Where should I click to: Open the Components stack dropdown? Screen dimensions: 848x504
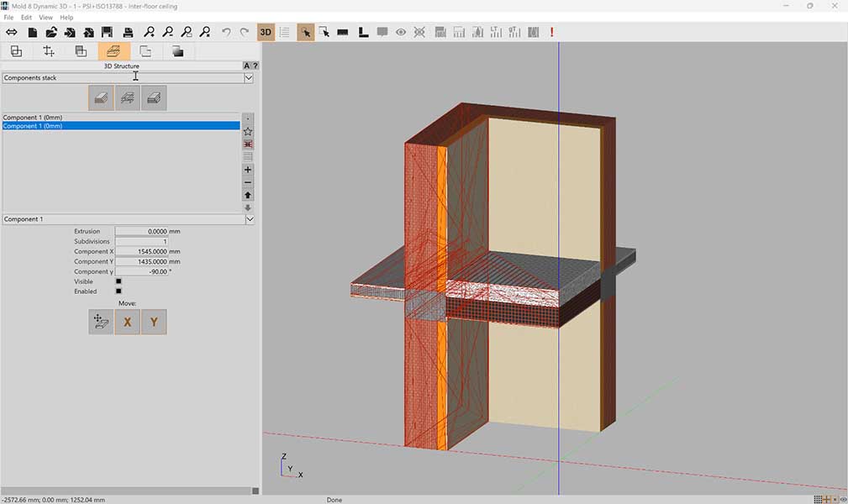[x=248, y=78]
